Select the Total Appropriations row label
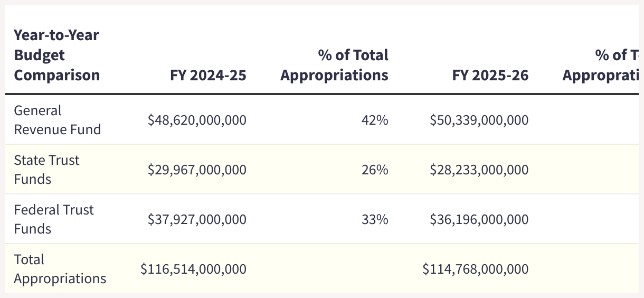The width and height of the screenshot is (644, 298). point(60,269)
